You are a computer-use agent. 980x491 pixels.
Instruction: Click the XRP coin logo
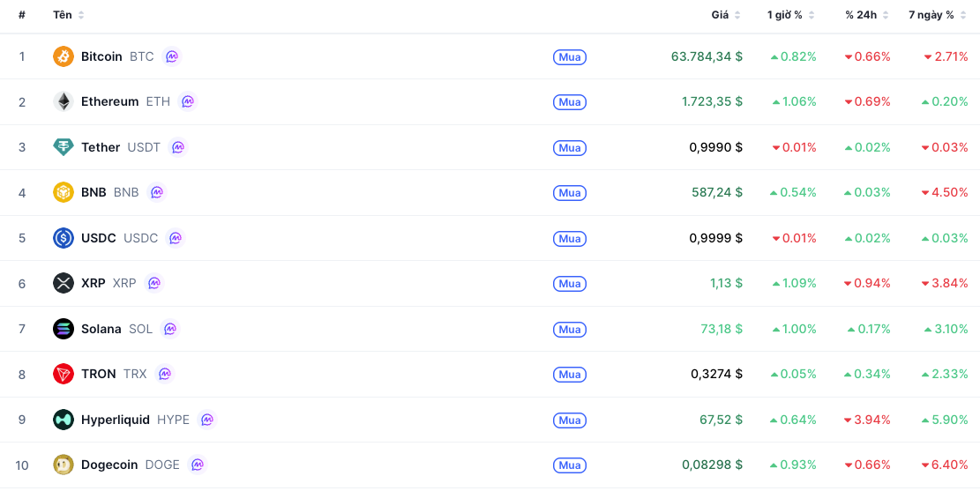(64, 283)
